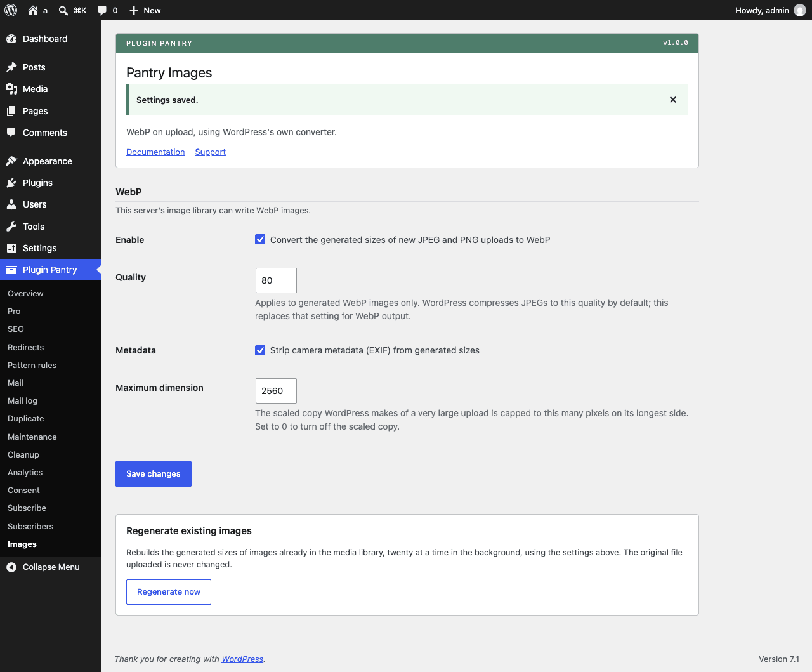
Task: Focus the Quality input field
Action: [276, 280]
